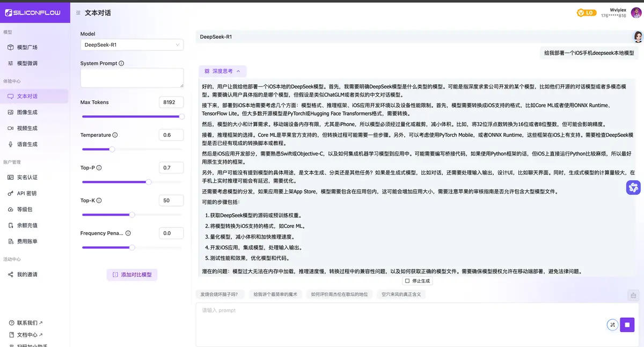The height and width of the screenshot is (347, 644).
Task: Click the Frequency Penalty info icon
Action: (x=128, y=233)
